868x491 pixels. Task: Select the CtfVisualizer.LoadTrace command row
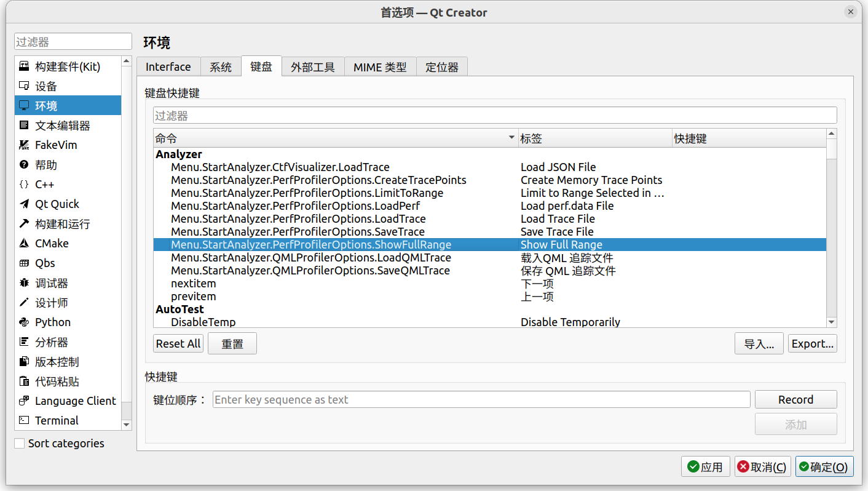tap(490, 167)
